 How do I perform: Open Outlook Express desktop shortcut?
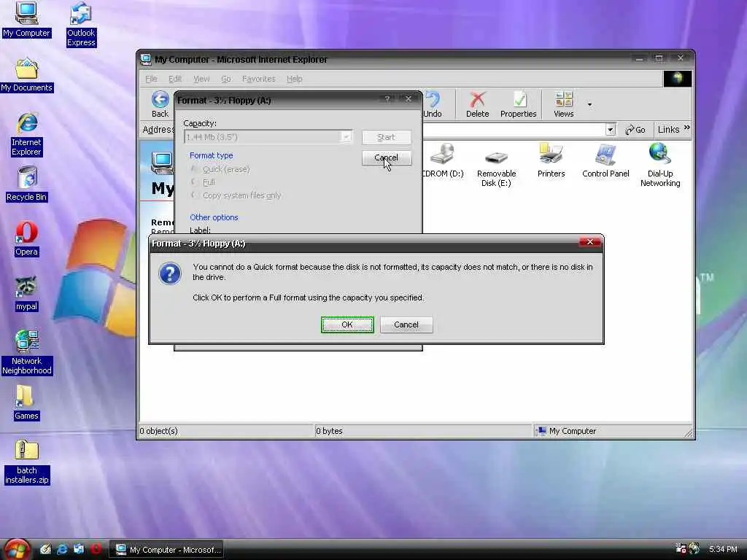81,25
